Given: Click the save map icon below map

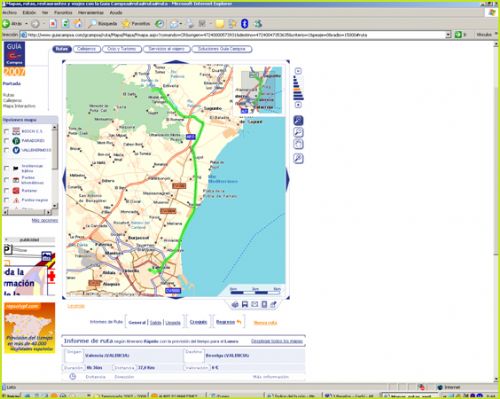Looking at the screenshot, I should click(245, 304).
